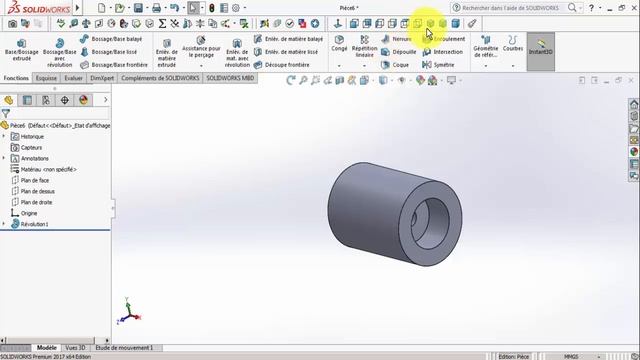Choose Découpe frontière
Screen dimensions: 640x360
pyautogui.click(x=282, y=65)
